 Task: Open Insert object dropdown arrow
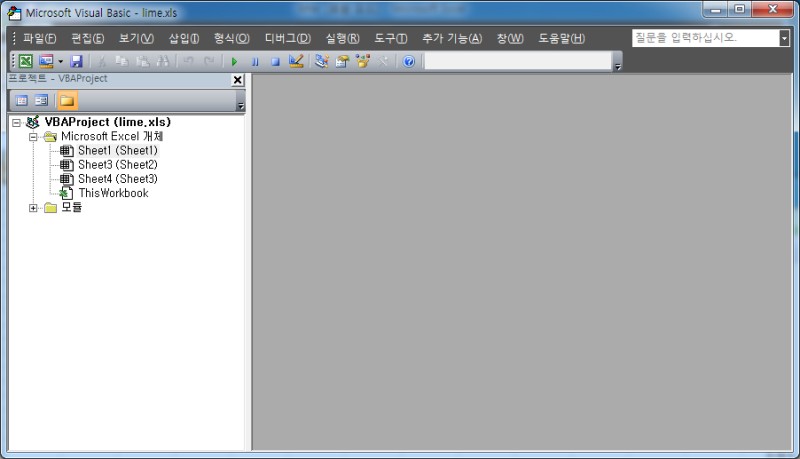(60, 61)
